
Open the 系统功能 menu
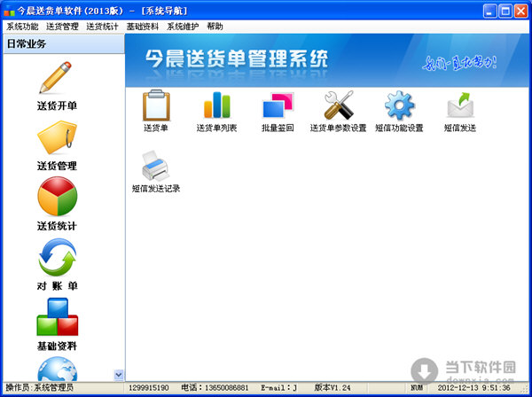pyautogui.click(x=22, y=27)
